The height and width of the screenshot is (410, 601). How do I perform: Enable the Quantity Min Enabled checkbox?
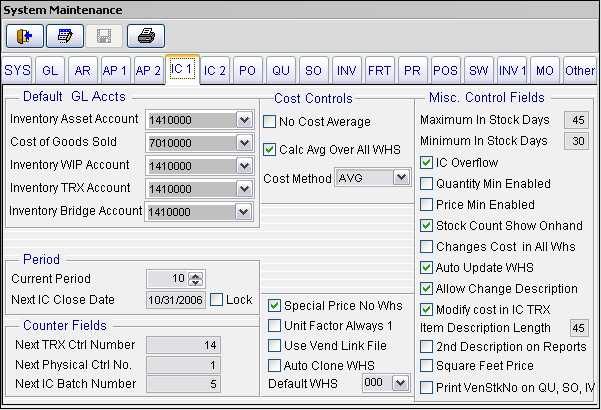coord(426,184)
